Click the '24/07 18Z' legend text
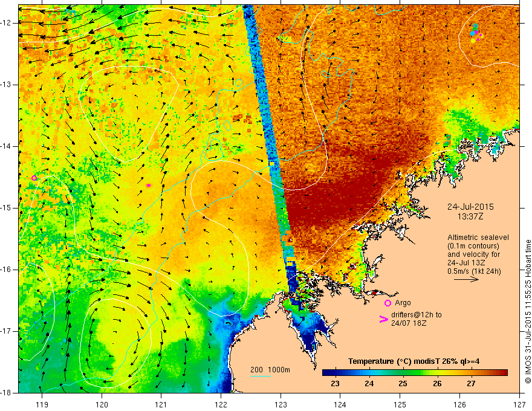Screen dimensions: 532x411 pyautogui.click(x=409, y=323)
